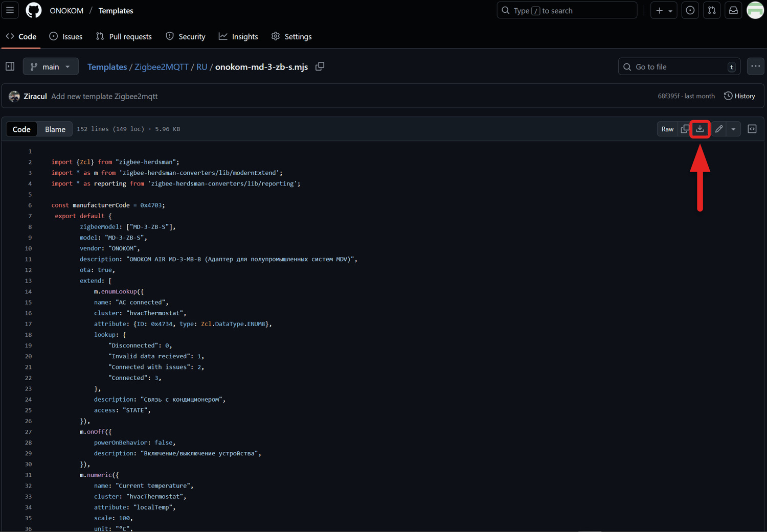Copy raw file contents with the copy icon
767x532 pixels.
(685, 129)
